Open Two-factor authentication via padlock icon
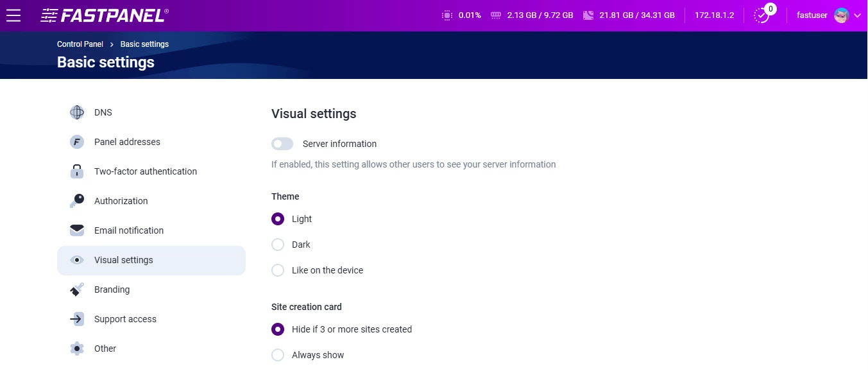Viewport: 868px width, 371px height. pos(76,171)
